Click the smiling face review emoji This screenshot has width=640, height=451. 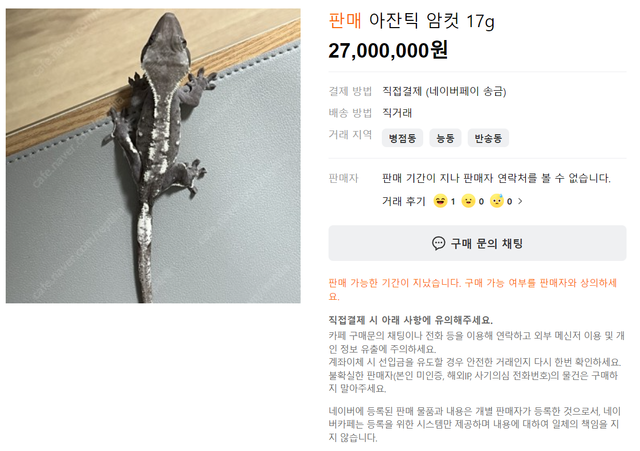point(468,201)
